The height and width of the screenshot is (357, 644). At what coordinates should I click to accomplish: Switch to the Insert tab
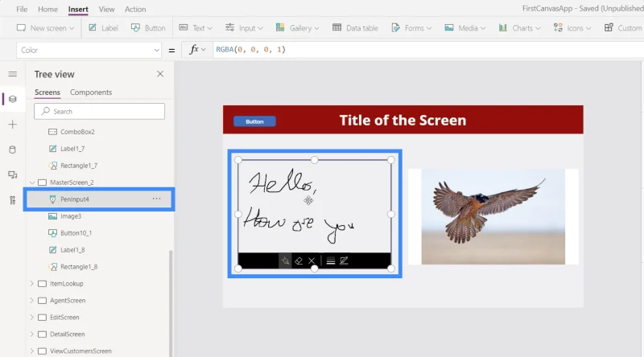(78, 9)
